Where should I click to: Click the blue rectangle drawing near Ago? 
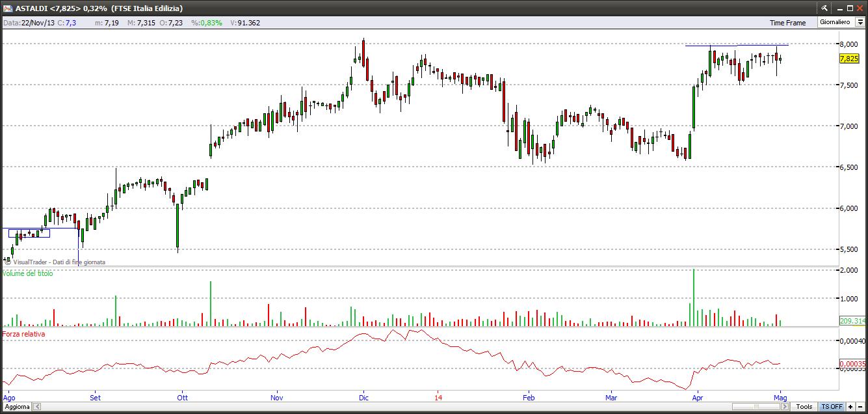[29, 233]
